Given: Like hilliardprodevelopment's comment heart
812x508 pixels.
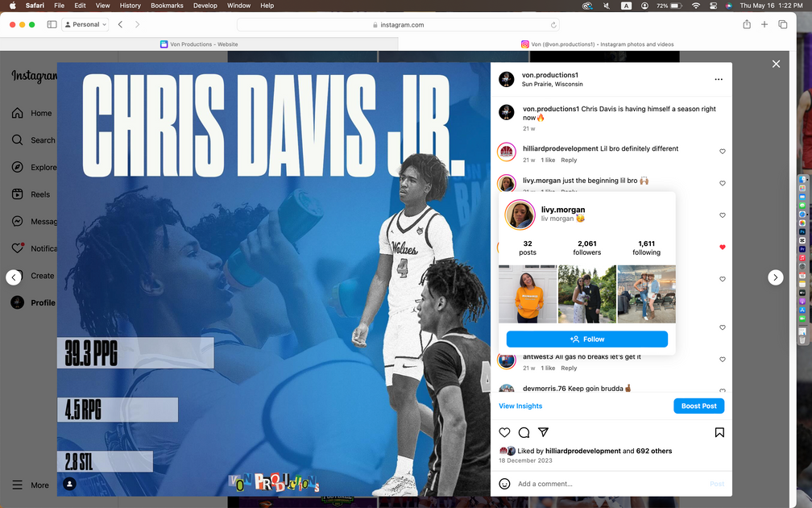Looking at the screenshot, I should point(723,152).
